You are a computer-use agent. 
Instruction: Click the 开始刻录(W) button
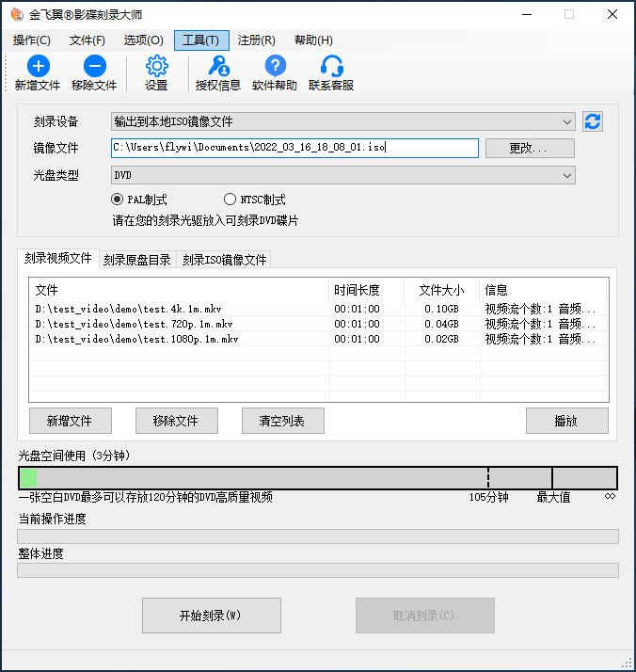coord(211,616)
